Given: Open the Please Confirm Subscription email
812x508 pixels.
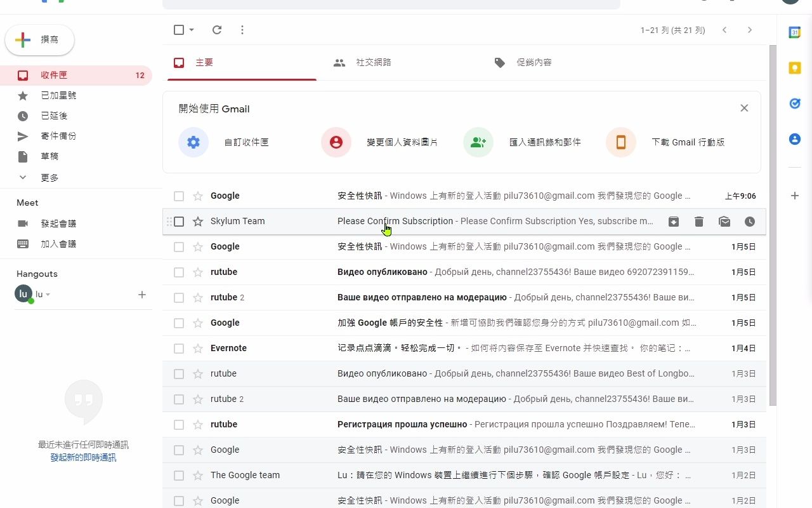Looking at the screenshot, I should 464,221.
